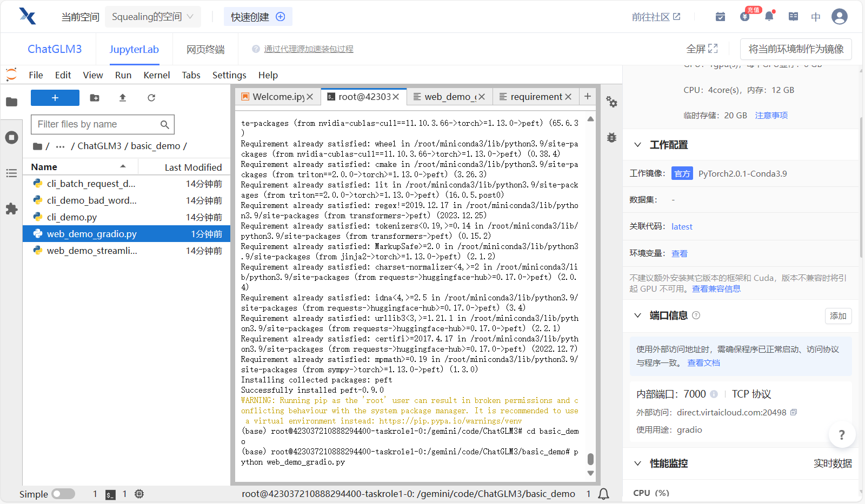
Task: Open the running terminals and kernels sidebar
Action: 11,138
